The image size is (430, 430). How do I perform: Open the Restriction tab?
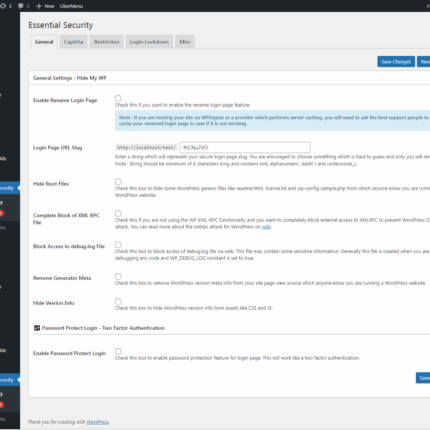(x=106, y=42)
